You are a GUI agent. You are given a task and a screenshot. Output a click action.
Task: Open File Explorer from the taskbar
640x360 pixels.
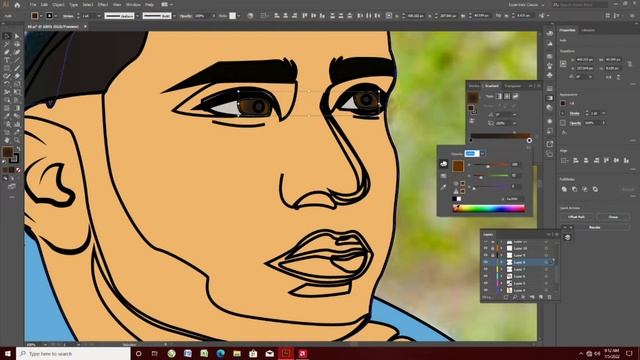(237, 353)
